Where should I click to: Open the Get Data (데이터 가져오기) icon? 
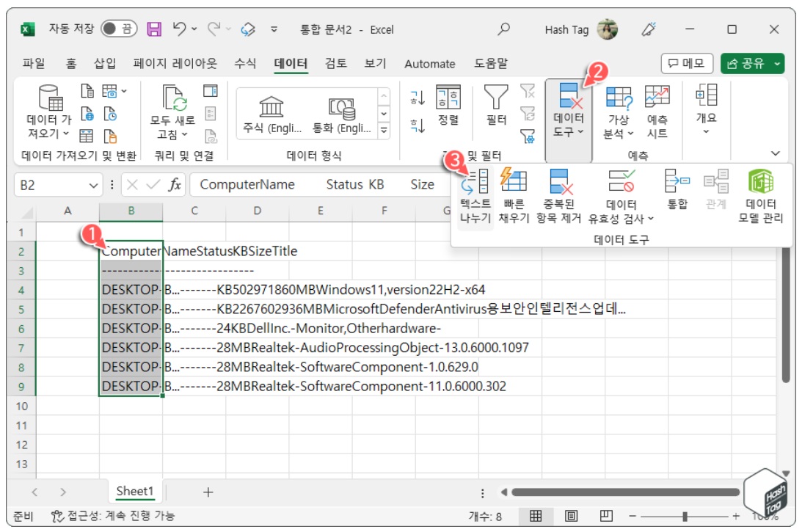[x=50, y=98]
